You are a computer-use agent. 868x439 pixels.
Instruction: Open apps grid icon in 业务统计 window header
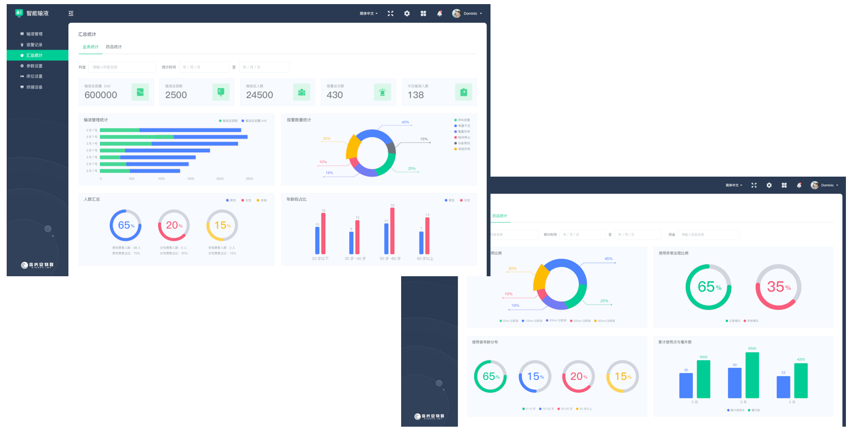pos(423,13)
